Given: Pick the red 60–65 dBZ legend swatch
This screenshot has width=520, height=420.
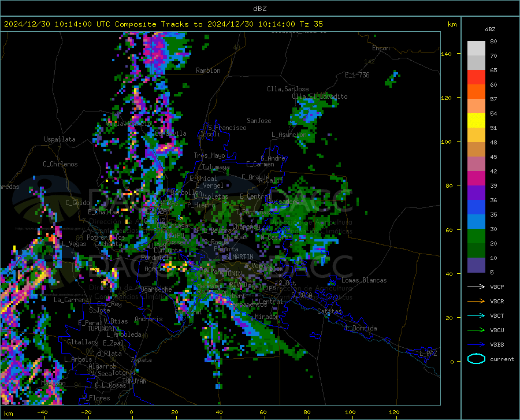Looking at the screenshot, I should tap(476, 77).
